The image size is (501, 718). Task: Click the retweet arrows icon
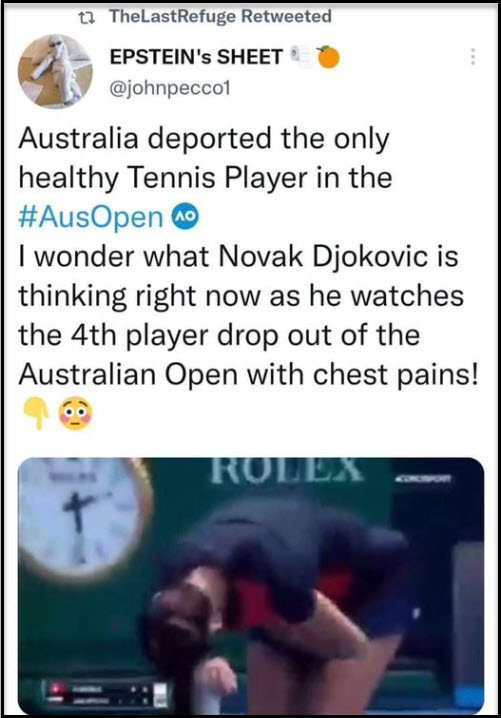(86, 18)
